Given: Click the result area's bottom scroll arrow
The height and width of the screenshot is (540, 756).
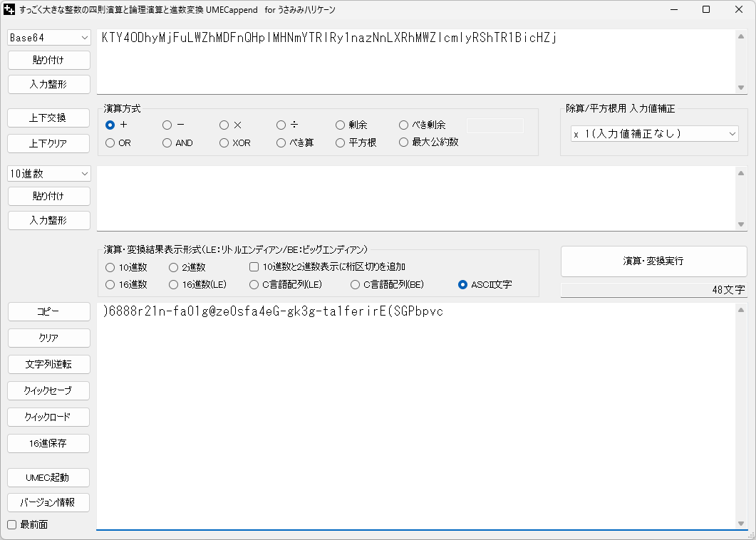Looking at the screenshot, I should click(741, 524).
